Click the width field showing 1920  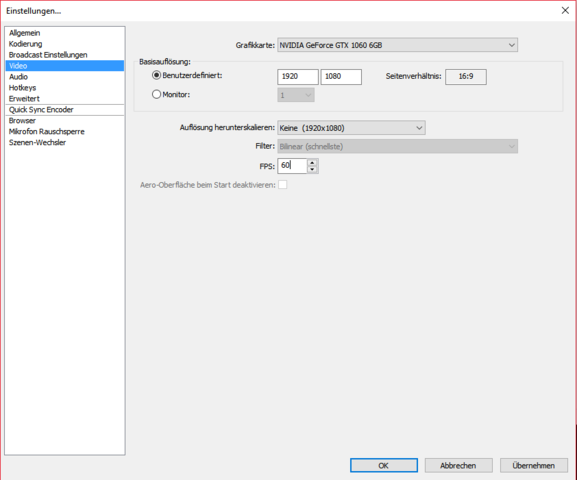(x=298, y=77)
